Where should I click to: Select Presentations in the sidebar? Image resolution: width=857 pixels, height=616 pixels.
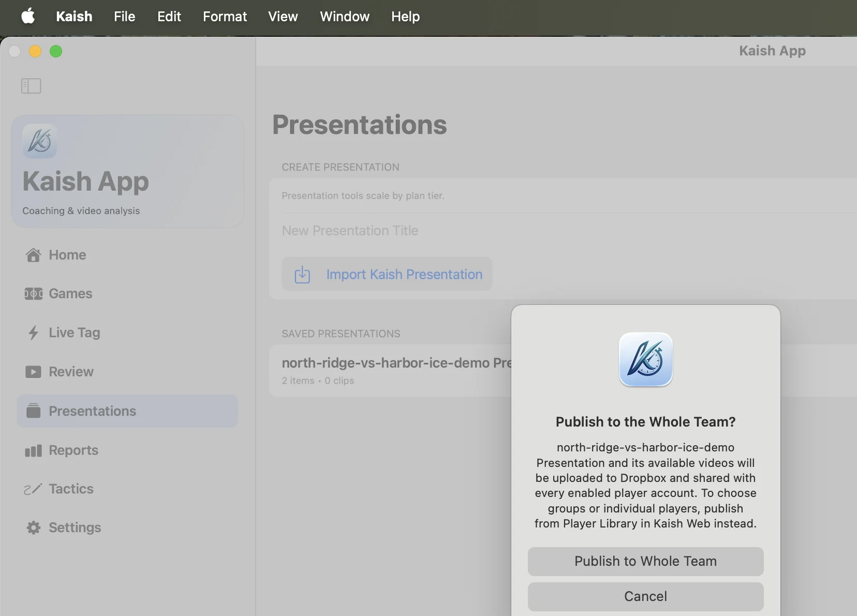point(127,411)
